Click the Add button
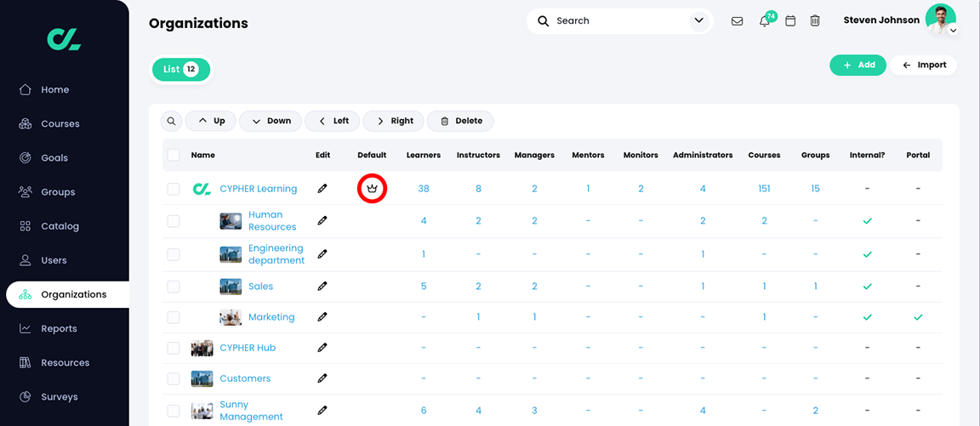Viewport: 980px width, 426px height. click(x=857, y=65)
